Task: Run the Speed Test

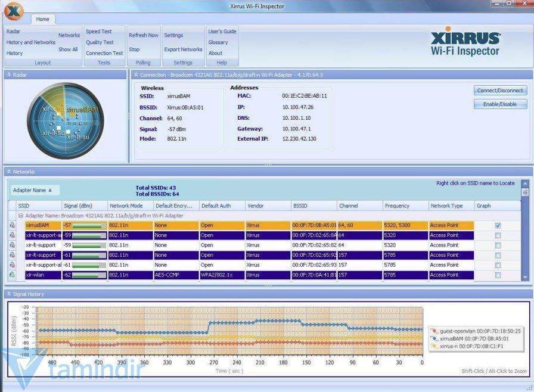Action: pyautogui.click(x=99, y=32)
